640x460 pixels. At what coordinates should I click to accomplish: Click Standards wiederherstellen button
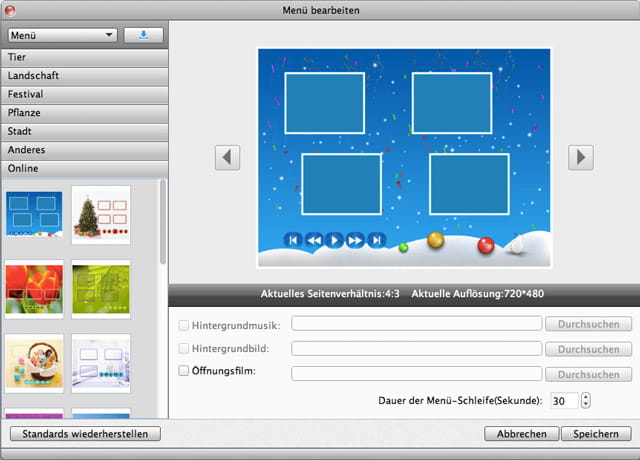point(85,433)
